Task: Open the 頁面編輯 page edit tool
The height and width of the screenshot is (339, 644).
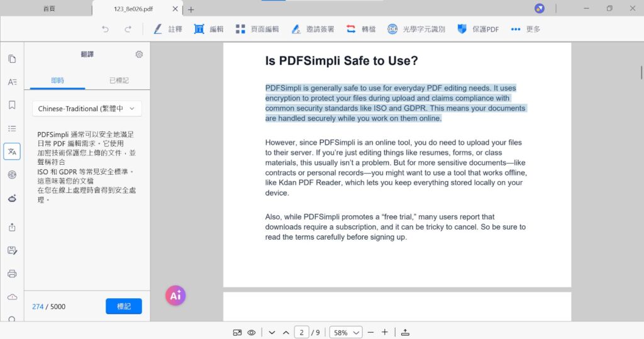Action: tap(257, 29)
